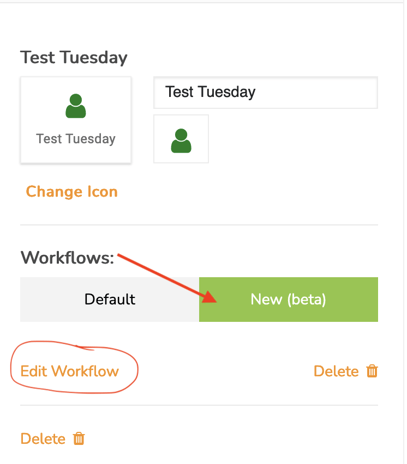
Task: Focus the Test Tuesday name input field
Action: click(265, 92)
